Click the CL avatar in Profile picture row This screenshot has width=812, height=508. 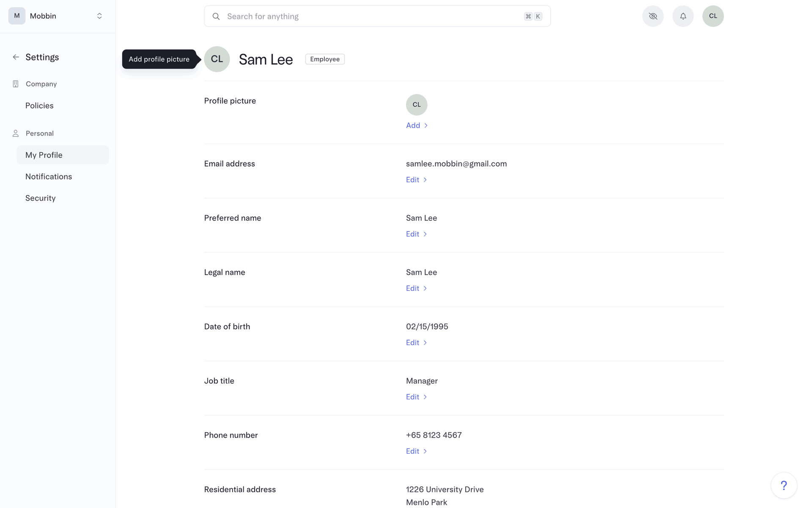pos(417,105)
